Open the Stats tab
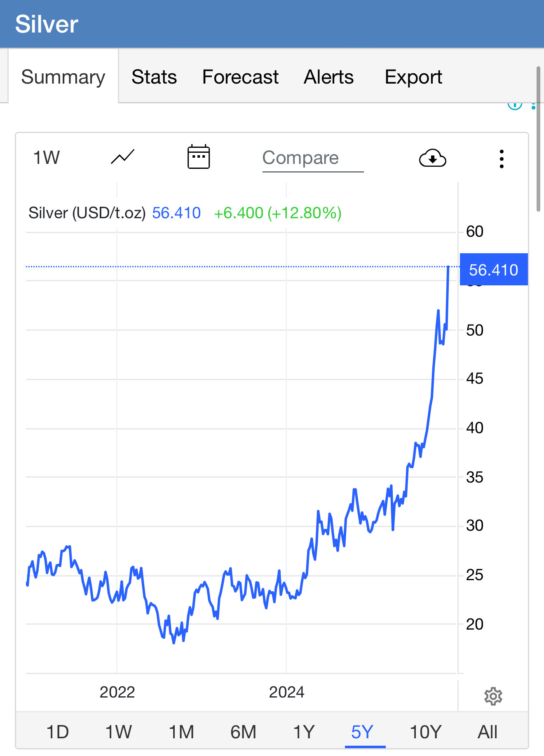 coord(154,77)
